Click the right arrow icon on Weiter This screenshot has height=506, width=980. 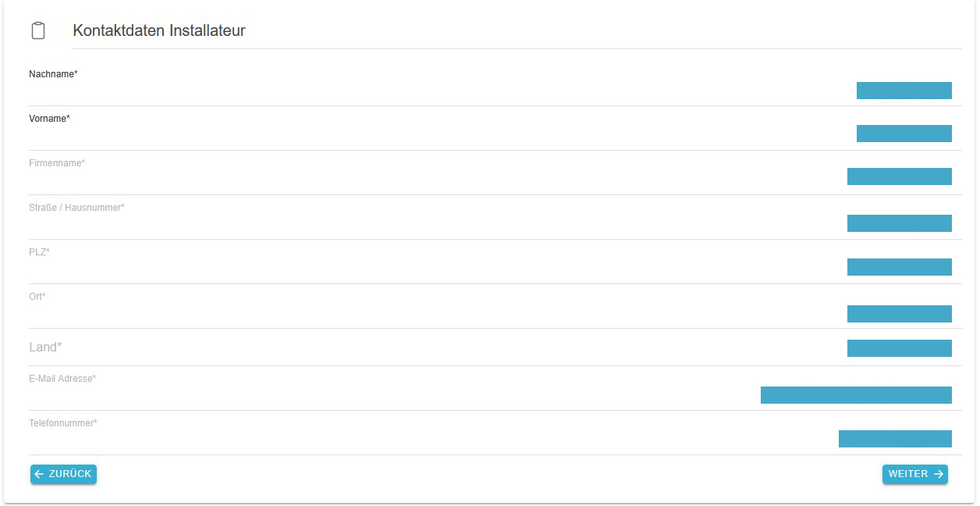tap(939, 474)
